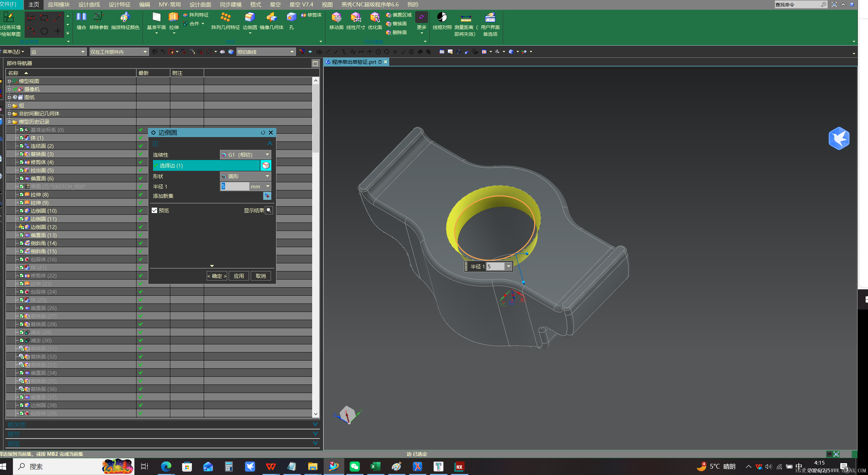Collapse the 模型历史记录 tree node
The image size is (868, 475).
coord(9,122)
